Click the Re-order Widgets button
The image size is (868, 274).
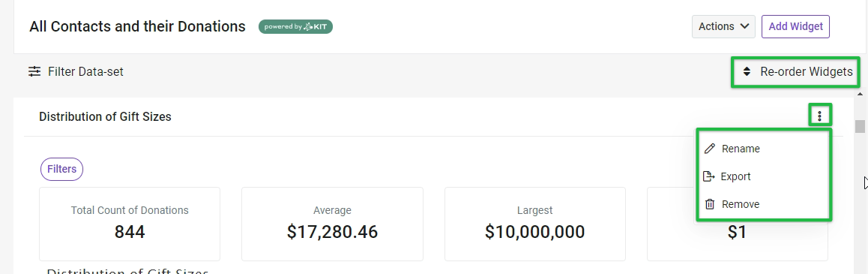[796, 71]
